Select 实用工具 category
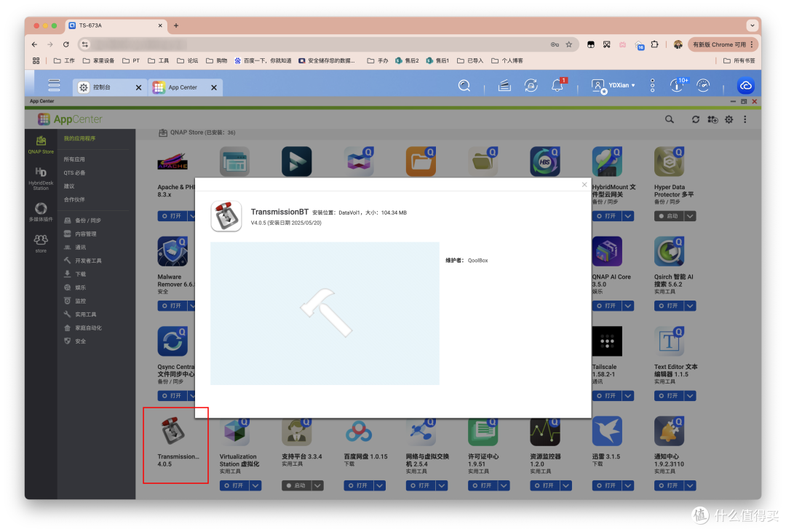 click(80, 314)
